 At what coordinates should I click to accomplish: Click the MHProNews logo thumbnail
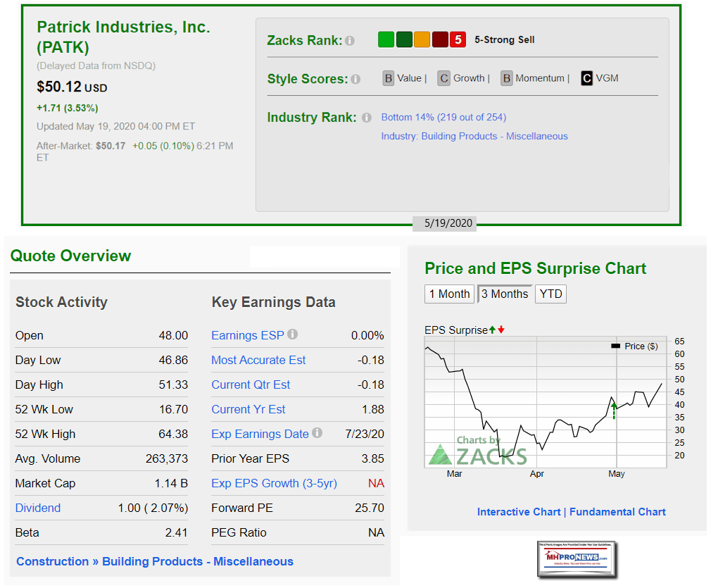[576, 559]
